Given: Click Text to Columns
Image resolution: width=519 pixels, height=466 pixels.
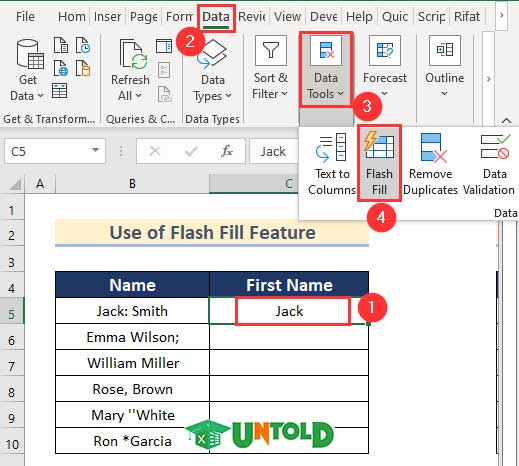Looking at the screenshot, I should [332, 164].
